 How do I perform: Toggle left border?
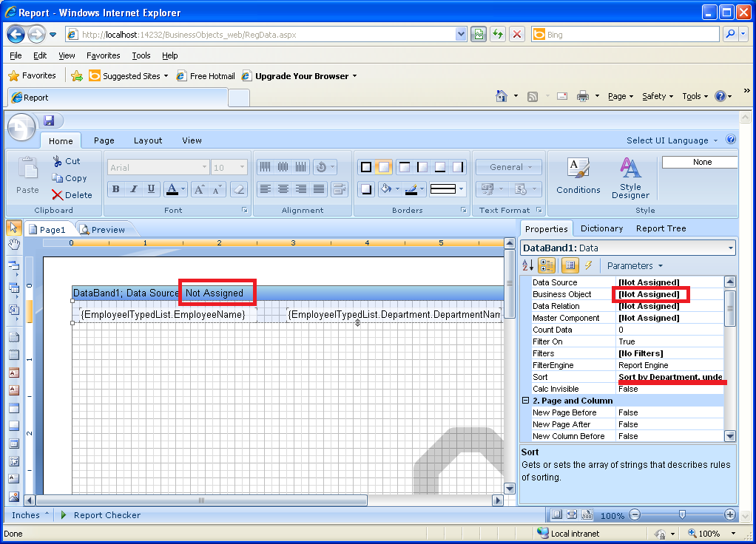coord(422,167)
